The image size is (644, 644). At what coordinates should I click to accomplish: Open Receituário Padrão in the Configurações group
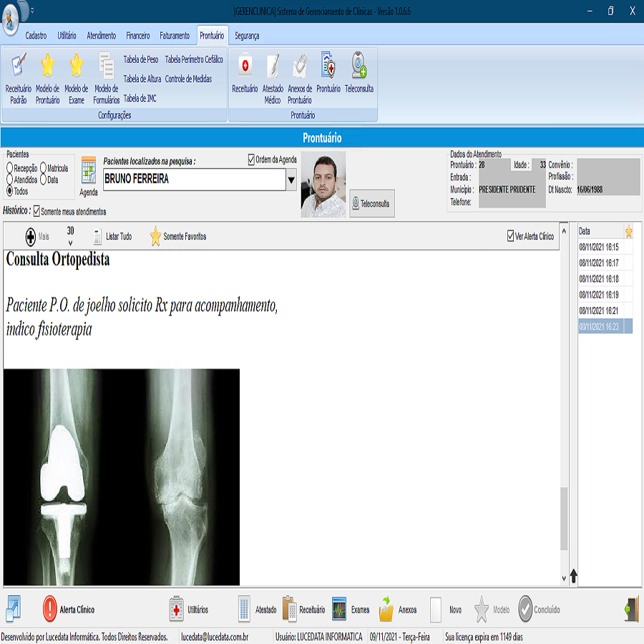(x=19, y=67)
